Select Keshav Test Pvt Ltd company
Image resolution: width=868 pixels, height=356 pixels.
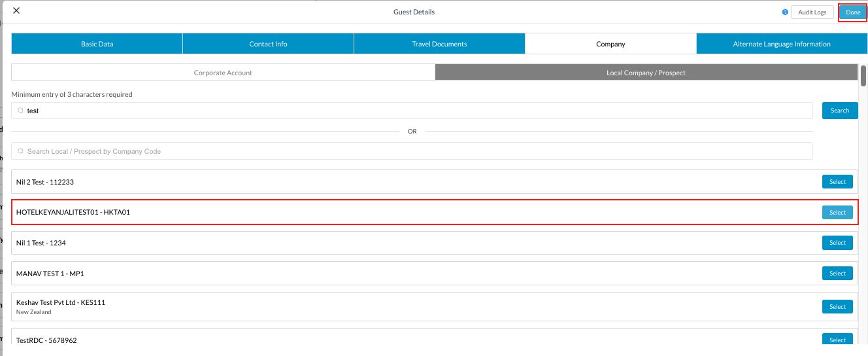[837, 307]
